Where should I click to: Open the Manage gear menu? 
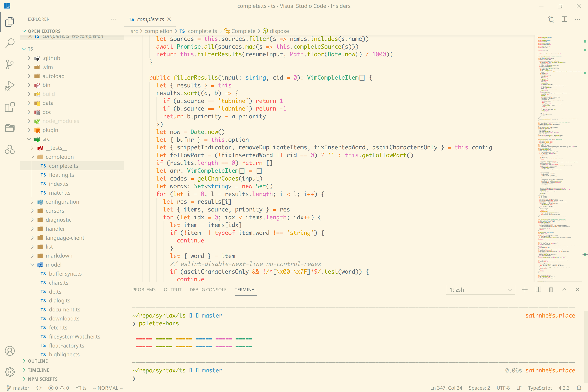coord(10,372)
